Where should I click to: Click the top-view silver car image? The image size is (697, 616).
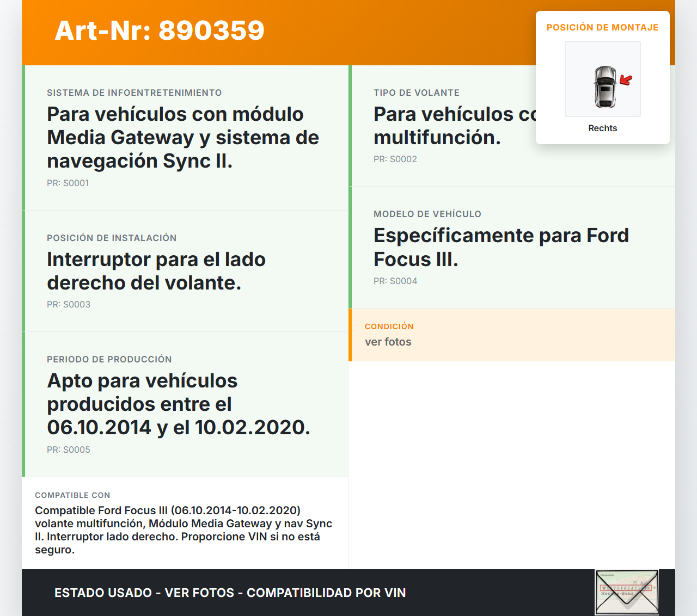(604, 87)
